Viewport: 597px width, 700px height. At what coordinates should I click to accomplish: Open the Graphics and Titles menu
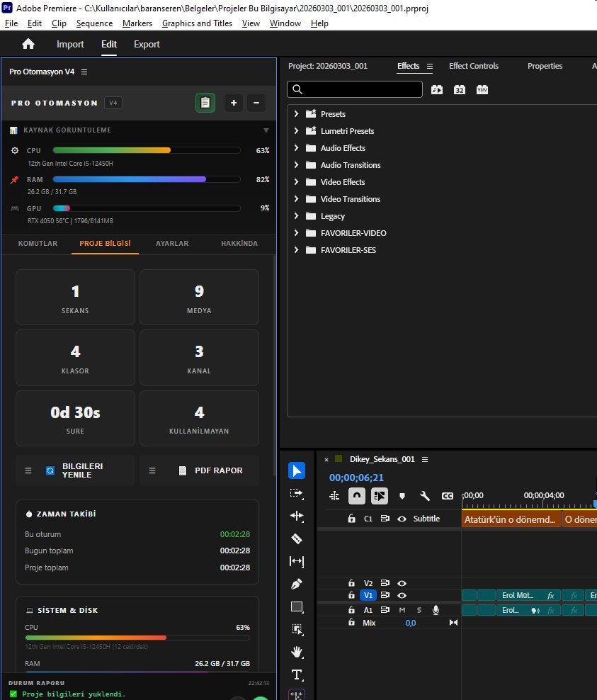(197, 23)
